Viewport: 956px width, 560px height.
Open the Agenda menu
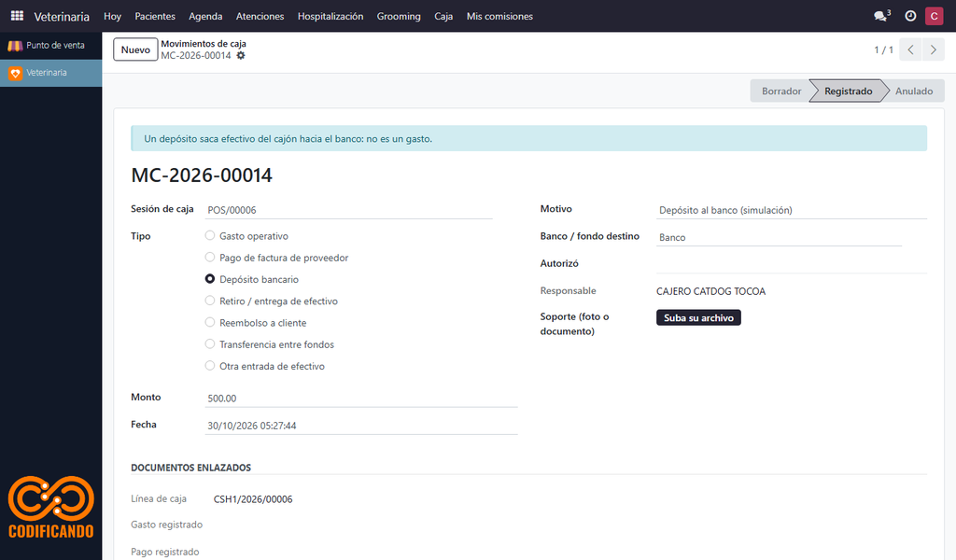click(x=205, y=17)
